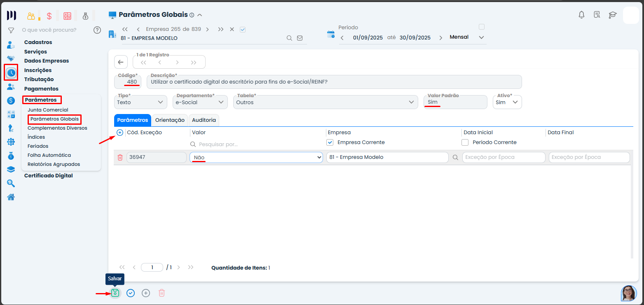Screen dimensions: 644x305
Task: Check the Período Corrente checkbox
Action: pos(465,142)
